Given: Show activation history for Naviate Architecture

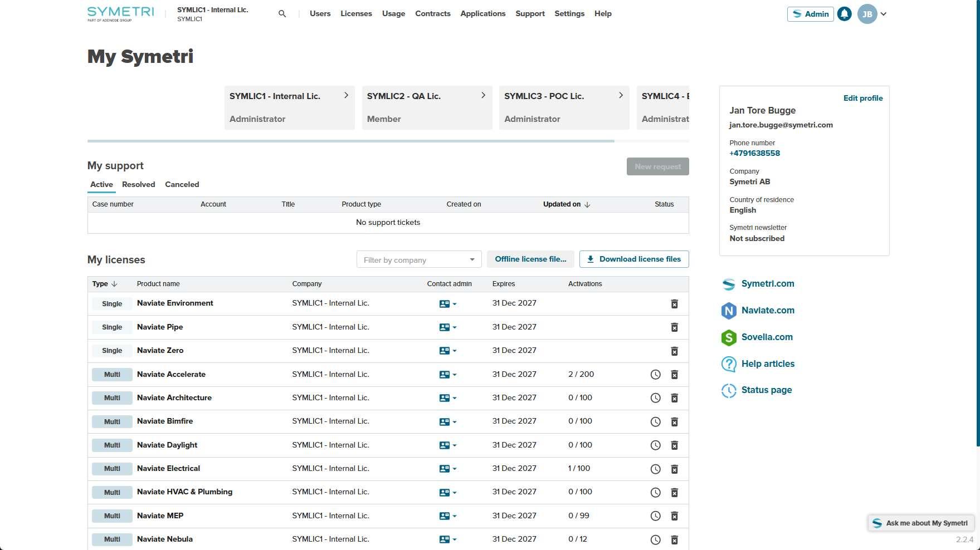Looking at the screenshot, I should [x=656, y=398].
